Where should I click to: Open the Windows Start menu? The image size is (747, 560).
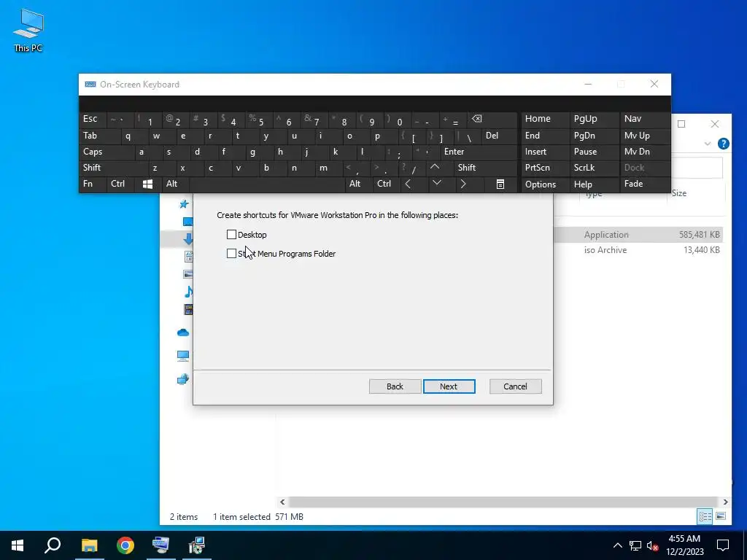coord(18,545)
